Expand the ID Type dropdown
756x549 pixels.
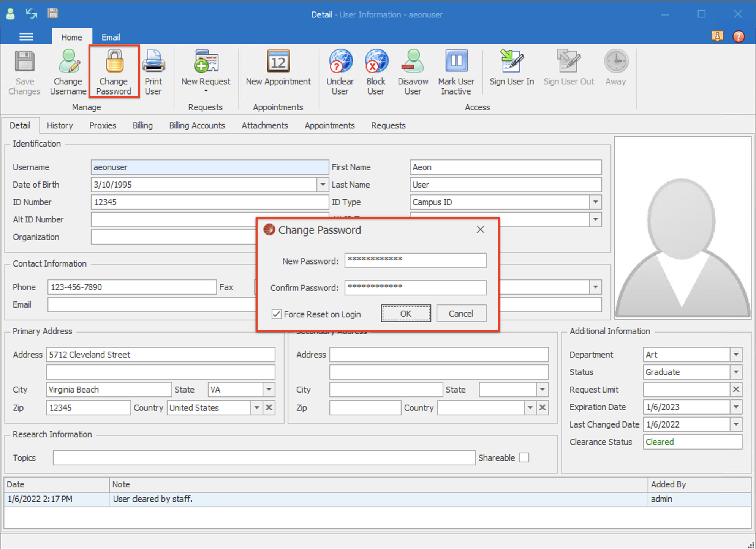point(595,202)
